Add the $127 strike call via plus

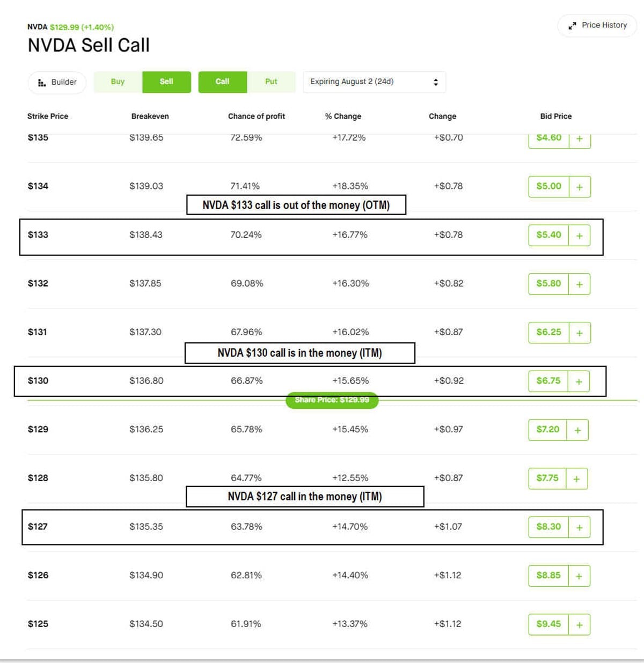(579, 527)
